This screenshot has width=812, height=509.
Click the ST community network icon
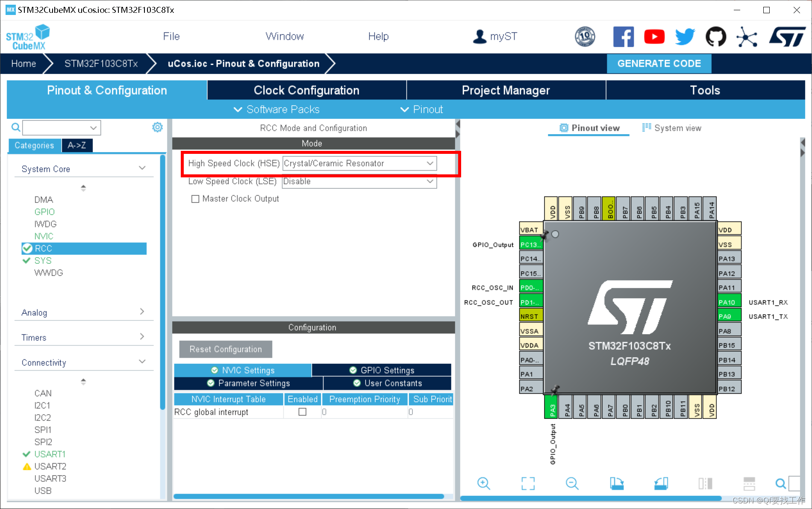pos(747,37)
